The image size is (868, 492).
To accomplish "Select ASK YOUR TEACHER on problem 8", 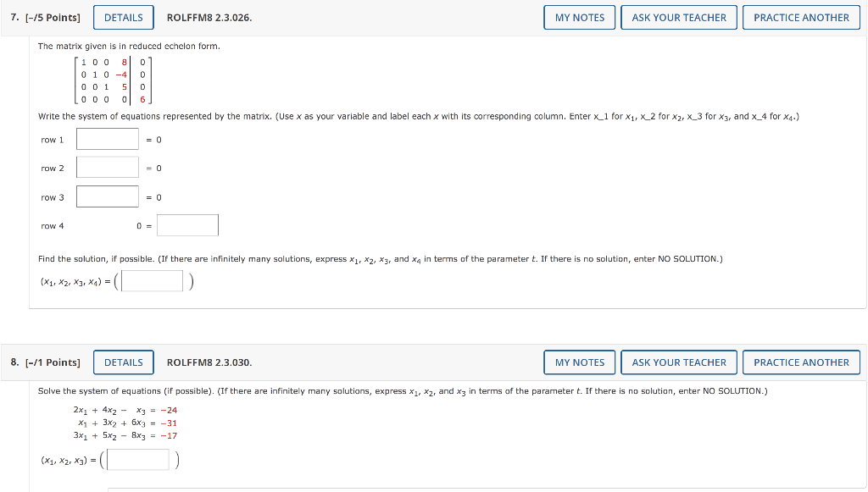I will [x=678, y=362].
